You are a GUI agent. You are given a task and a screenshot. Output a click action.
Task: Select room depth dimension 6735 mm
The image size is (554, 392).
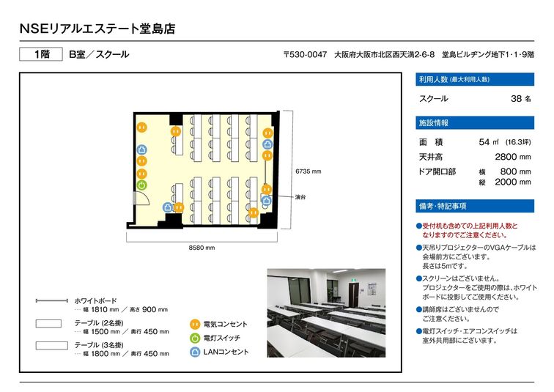point(309,171)
